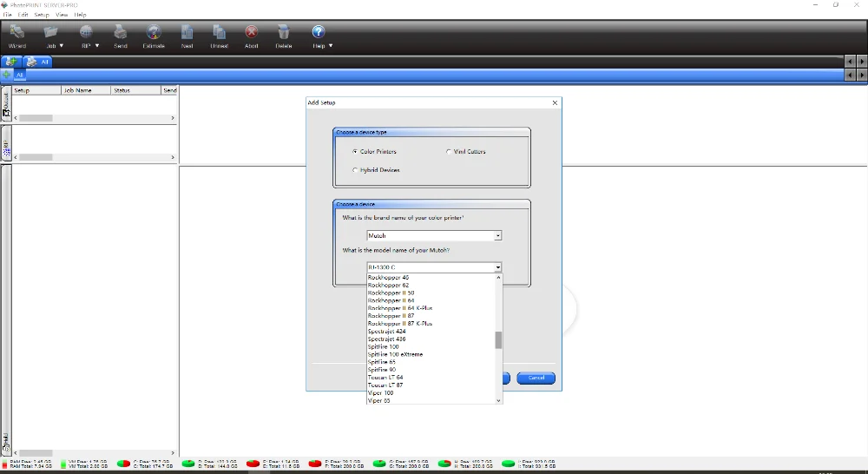The width and height of the screenshot is (868, 474).
Task: Expand the RIP toolbar dropdown arrow
Action: point(97,45)
